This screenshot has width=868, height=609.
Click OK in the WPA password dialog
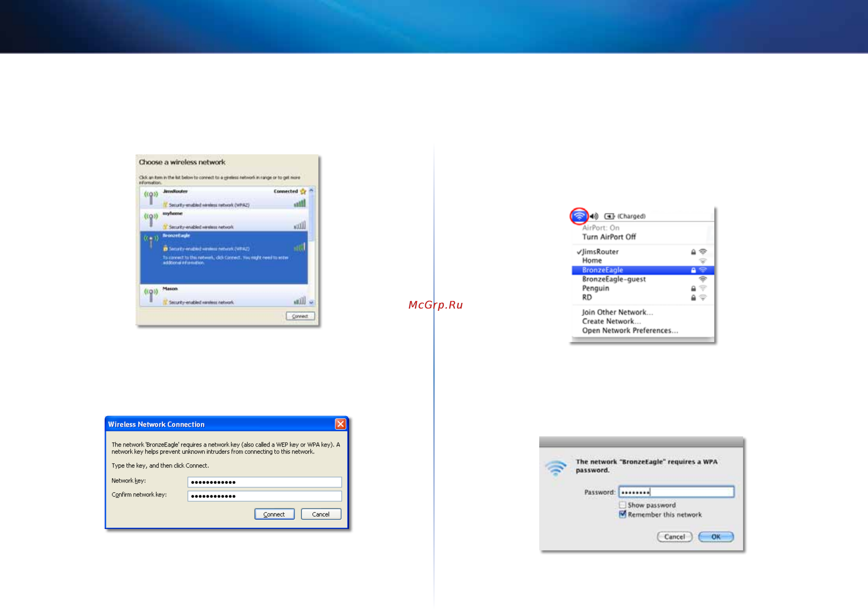[x=716, y=536]
